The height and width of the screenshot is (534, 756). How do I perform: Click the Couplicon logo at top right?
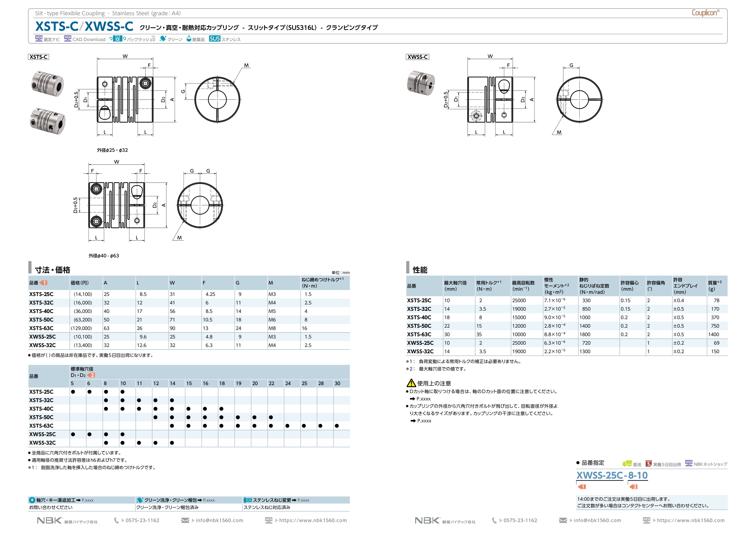[705, 13]
